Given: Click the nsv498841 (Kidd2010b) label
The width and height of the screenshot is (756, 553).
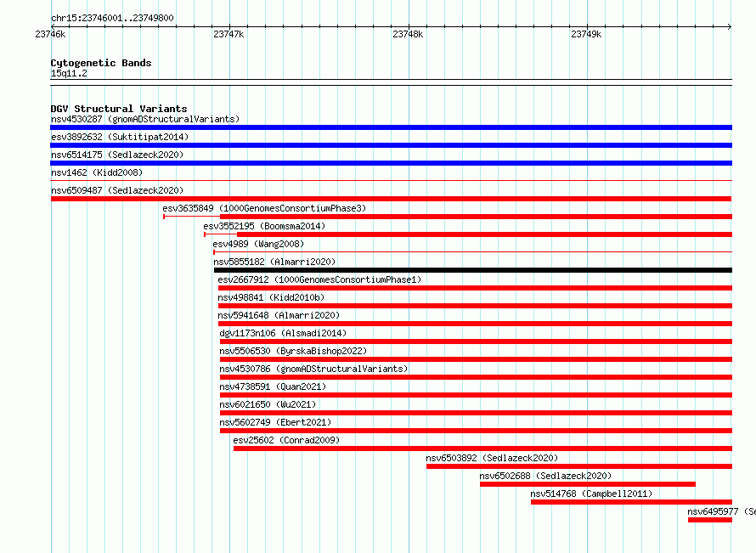Looking at the screenshot, I should click(x=271, y=297).
